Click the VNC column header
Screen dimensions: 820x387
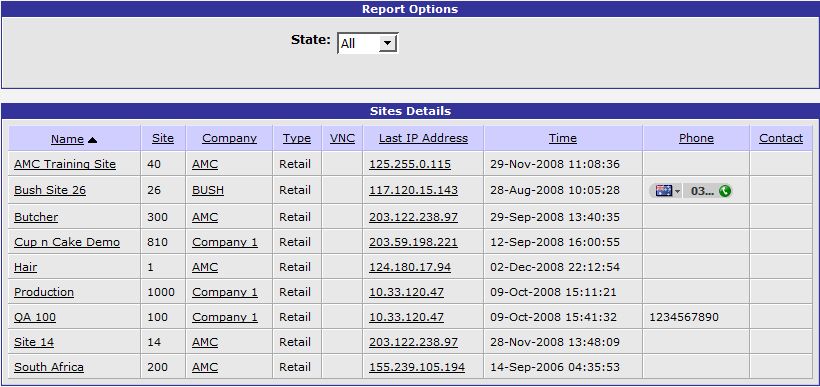click(342, 139)
